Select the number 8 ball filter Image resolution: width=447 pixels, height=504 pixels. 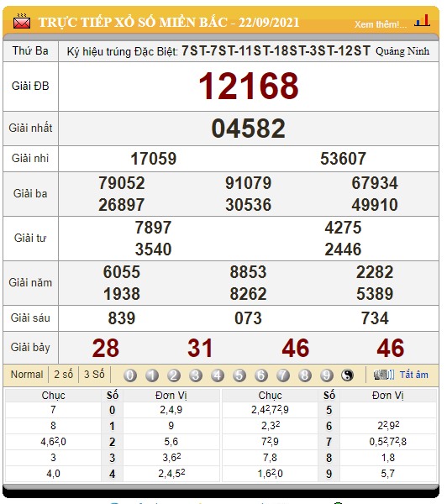pos(305,375)
